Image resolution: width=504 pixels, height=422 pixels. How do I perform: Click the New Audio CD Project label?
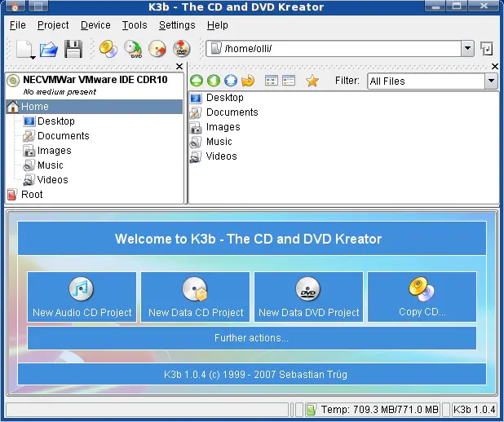pos(82,313)
